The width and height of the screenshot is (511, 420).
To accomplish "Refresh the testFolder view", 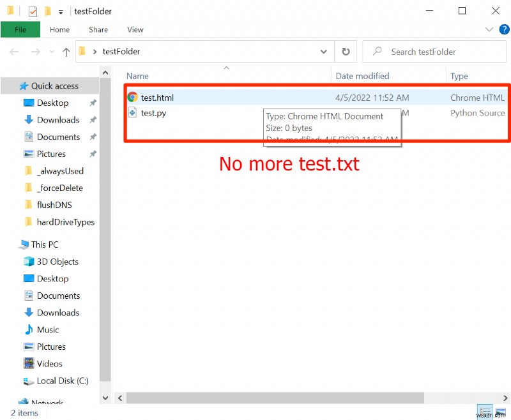I will coord(346,52).
